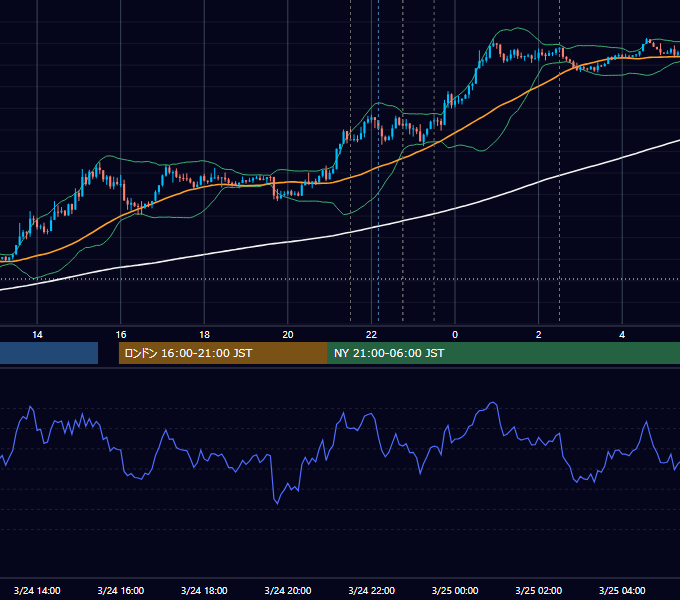Click the 14 hour label on price chart axis
The height and width of the screenshot is (600, 680).
37,335
